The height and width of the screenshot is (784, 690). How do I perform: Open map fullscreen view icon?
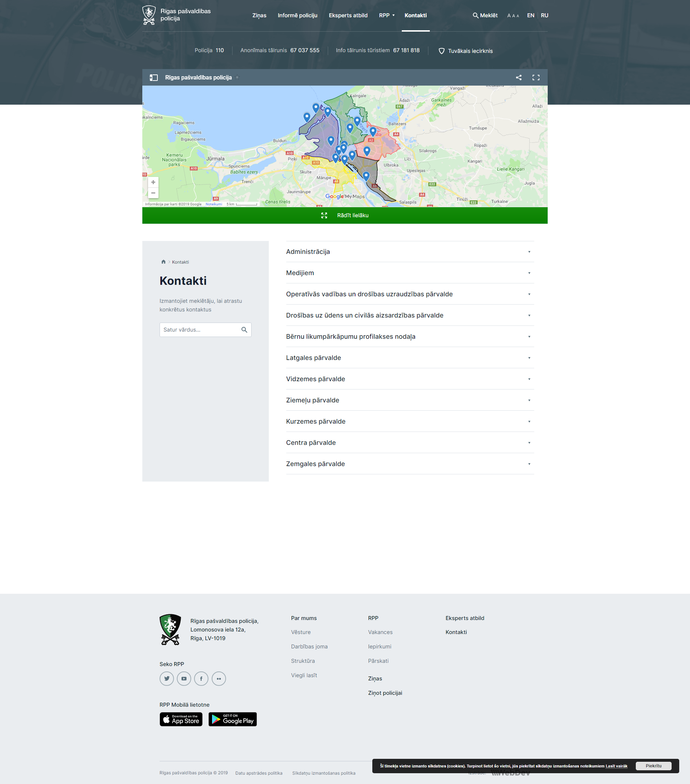coord(536,77)
